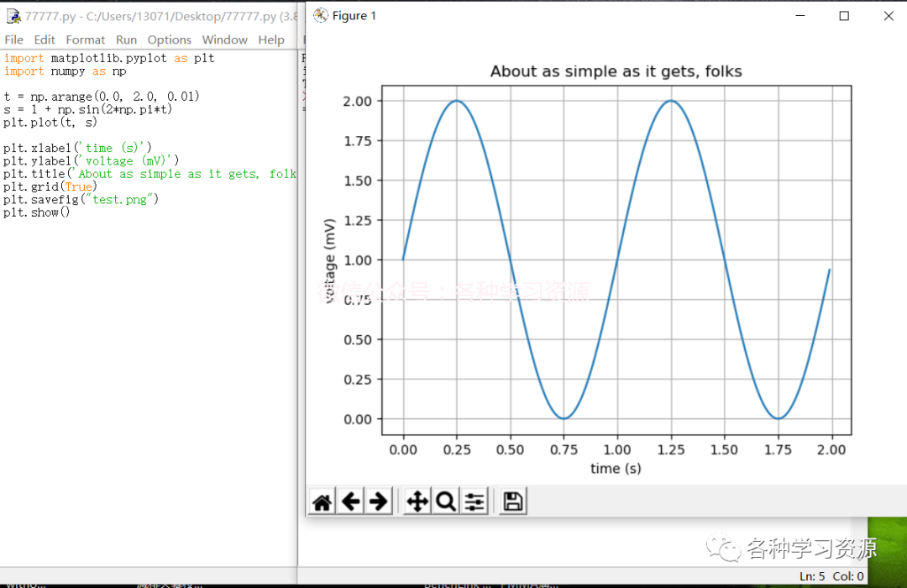The height and width of the screenshot is (588, 907).
Task: Click the 'Col: 0' status bar entry
Action: point(848,576)
